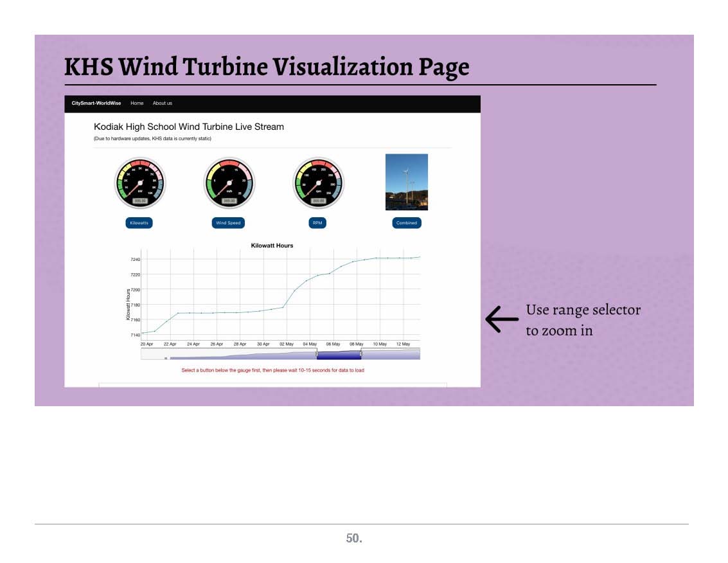Click the small gray marker in the range selector

pos(166,358)
